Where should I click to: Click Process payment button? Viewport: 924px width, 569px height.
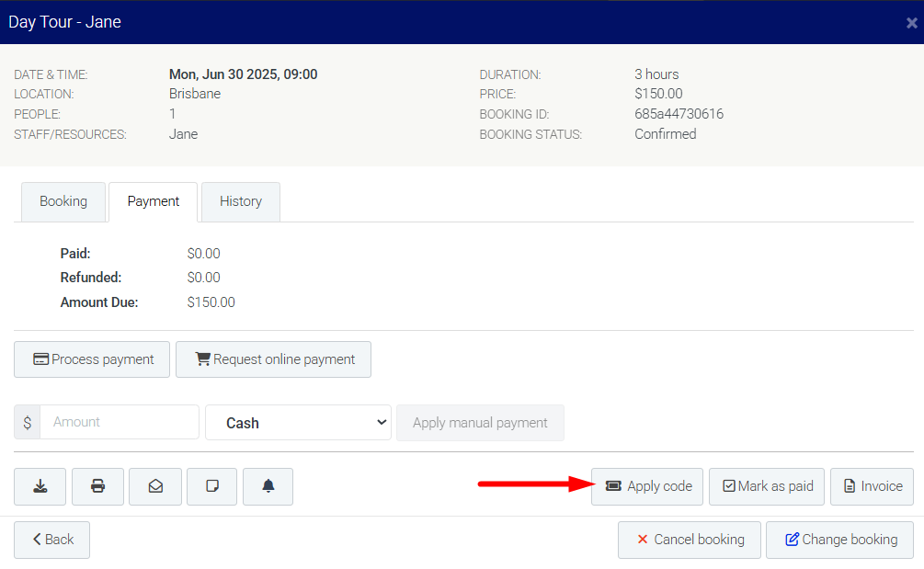click(x=92, y=359)
